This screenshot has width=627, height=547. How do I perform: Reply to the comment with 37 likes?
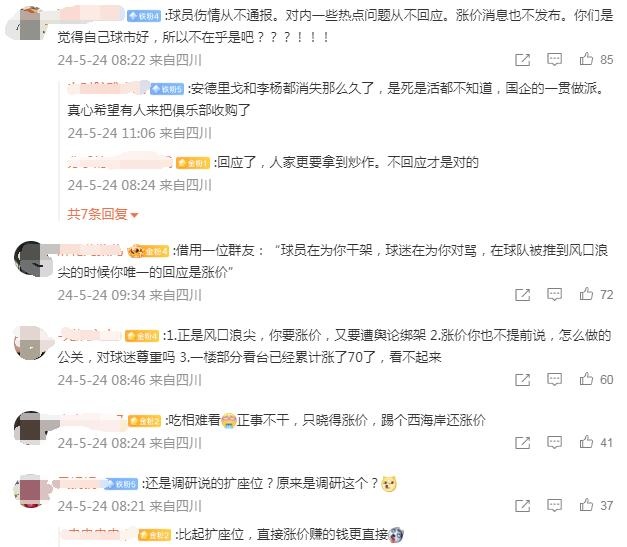point(554,506)
